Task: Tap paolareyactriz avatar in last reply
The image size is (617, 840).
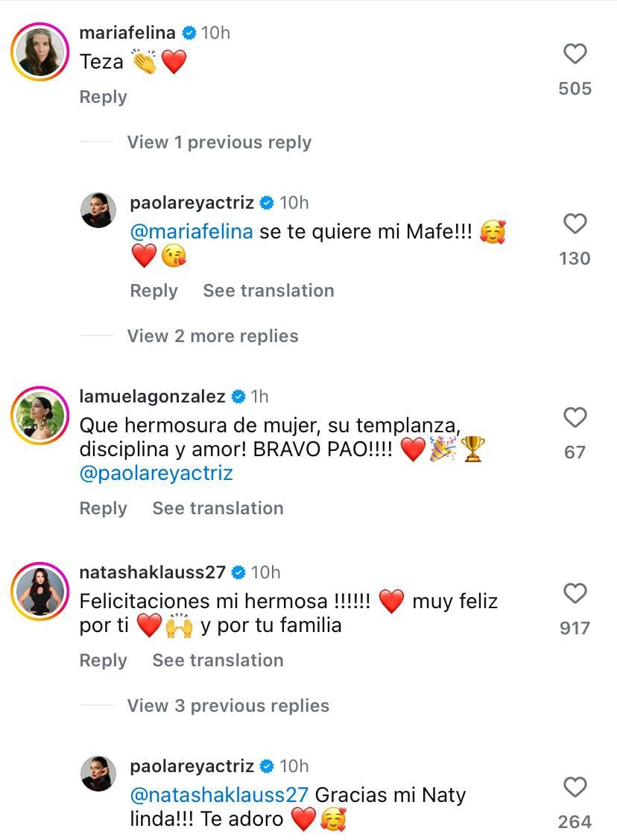Action: (x=98, y=777)
